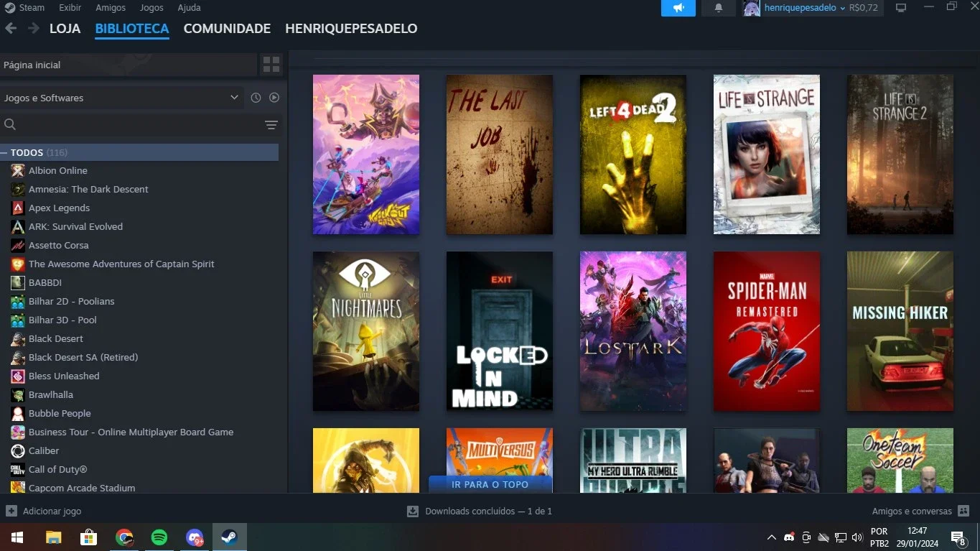Image resolution: width=980 pixels, height=551 pixels.
Task: Go to the LOJA tab
Action: click(65, 29)
